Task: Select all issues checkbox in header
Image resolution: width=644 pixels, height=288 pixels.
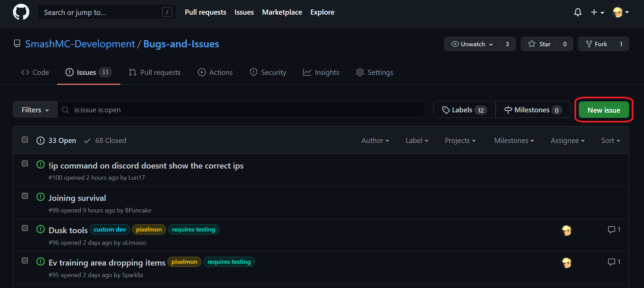Action: click(x=25, y=140)
